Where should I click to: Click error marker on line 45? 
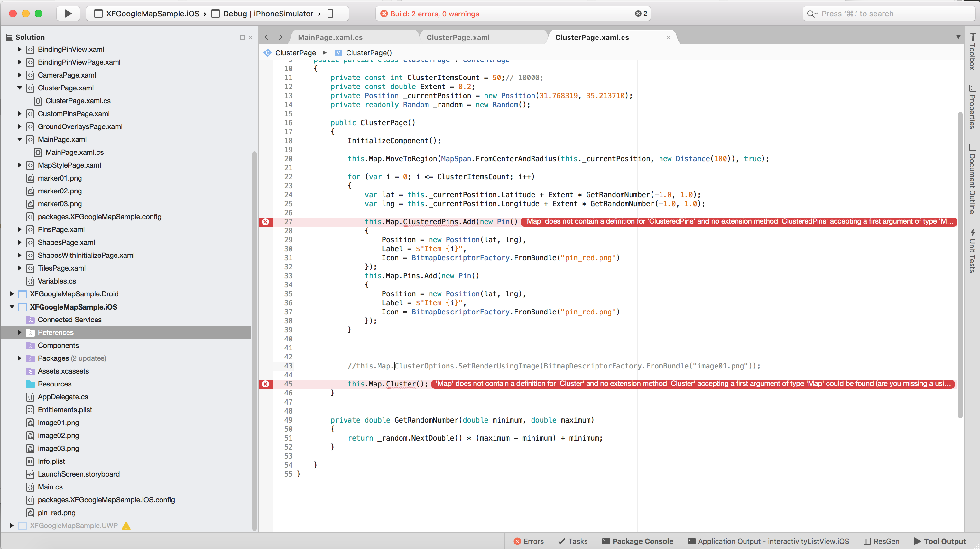coord(265,384)
